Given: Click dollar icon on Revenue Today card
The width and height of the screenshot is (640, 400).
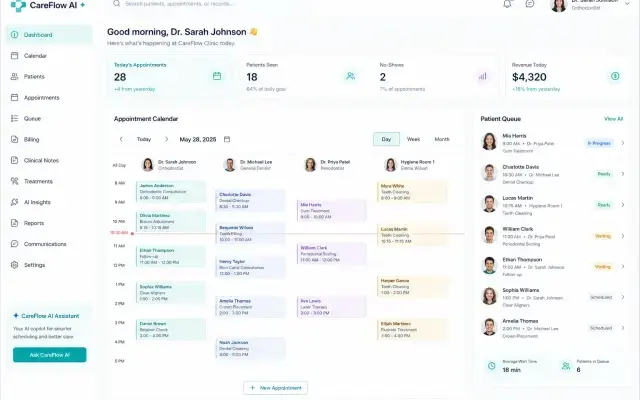Looking at the screenshot, I should pyautogui.click(x=615, y=76).
